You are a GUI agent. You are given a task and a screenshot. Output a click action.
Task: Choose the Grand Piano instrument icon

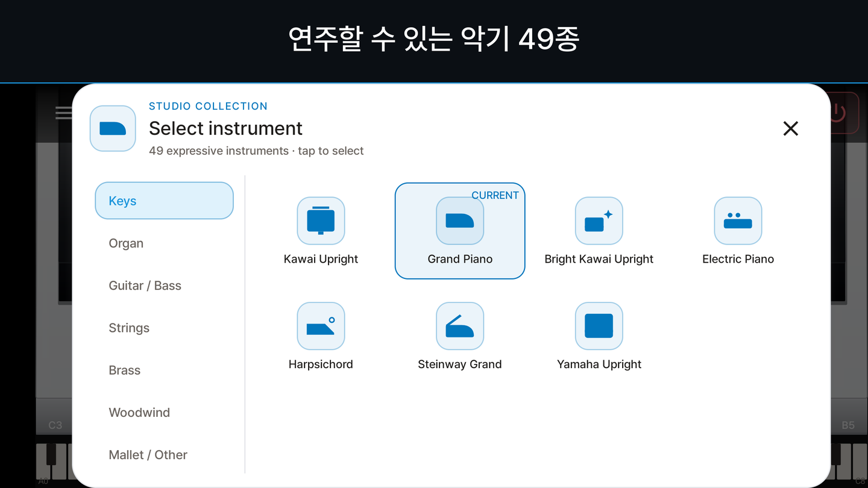coord(460,221)
